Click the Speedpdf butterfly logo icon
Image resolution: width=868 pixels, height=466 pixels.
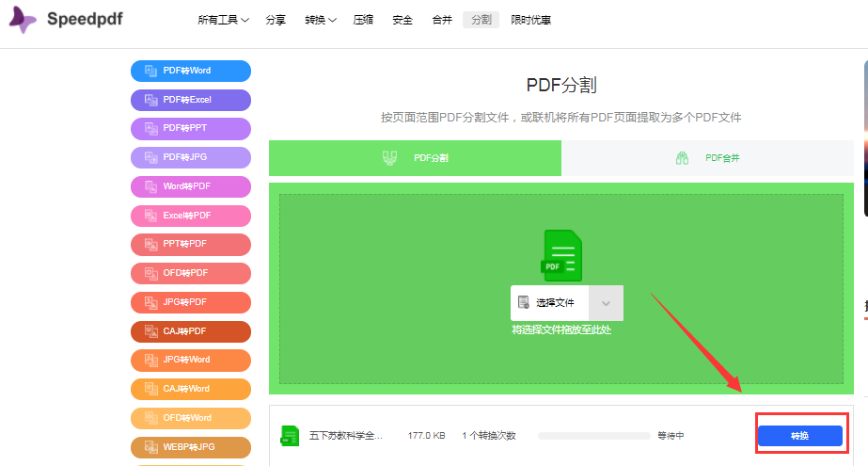pyautogui.click(x=23, y=20)
